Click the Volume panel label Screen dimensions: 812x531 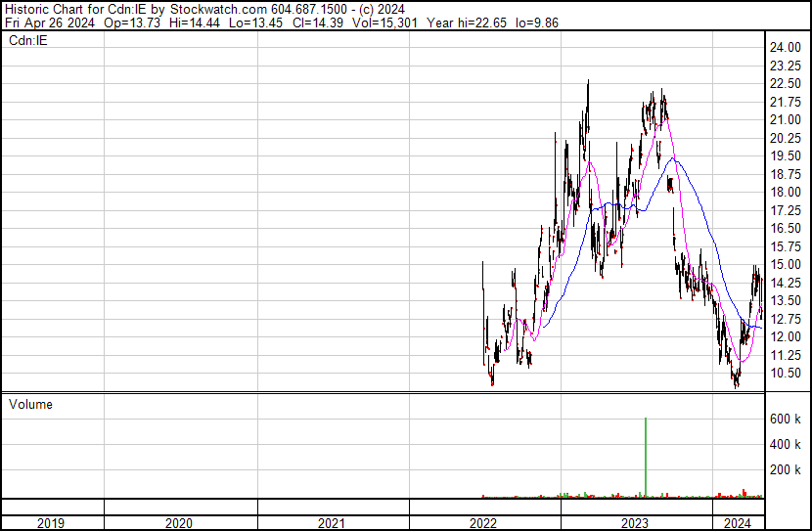pyautogui.click(x=30, y=404)
